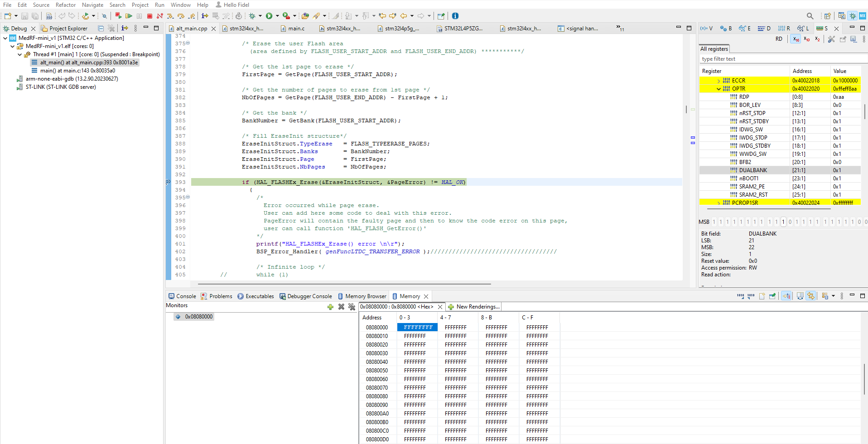Collapse the OPTR register entry
This screenshot has height=444, width=868.
(x=719, y=89)
